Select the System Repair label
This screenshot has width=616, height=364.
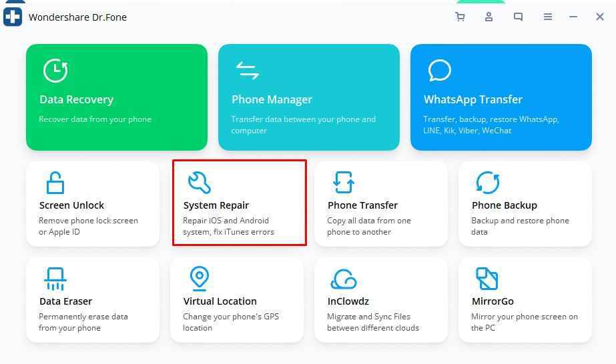pyautogui.click(x=216, y=205)
